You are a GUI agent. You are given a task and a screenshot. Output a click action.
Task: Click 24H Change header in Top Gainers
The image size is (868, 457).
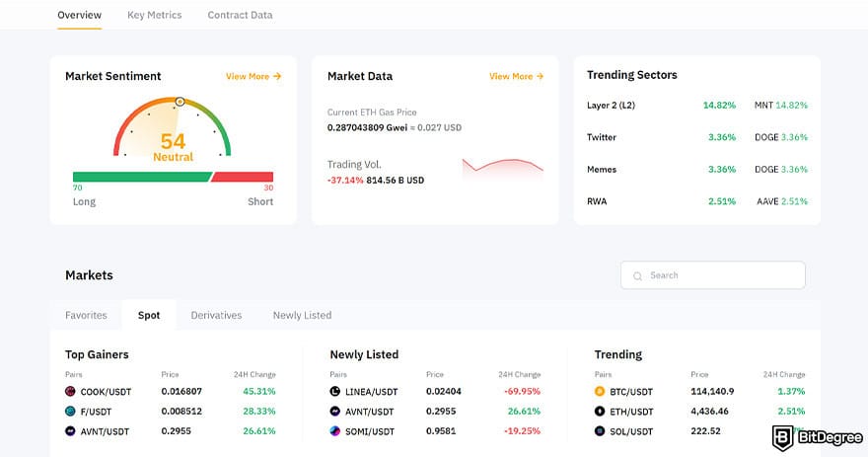click(254, 374)
